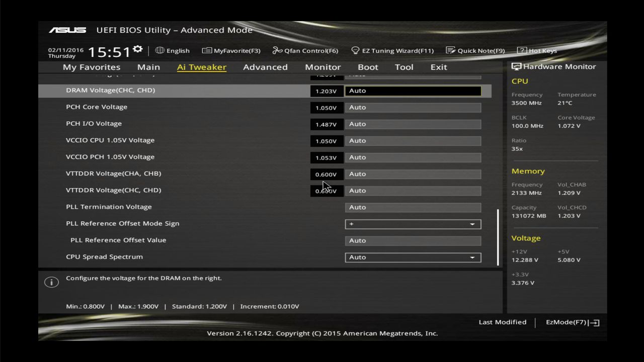Click the VTTDDR Voltage(CHA, CHB) Auto field
Viewport: 644px width, 362px height.
point(413,173)
